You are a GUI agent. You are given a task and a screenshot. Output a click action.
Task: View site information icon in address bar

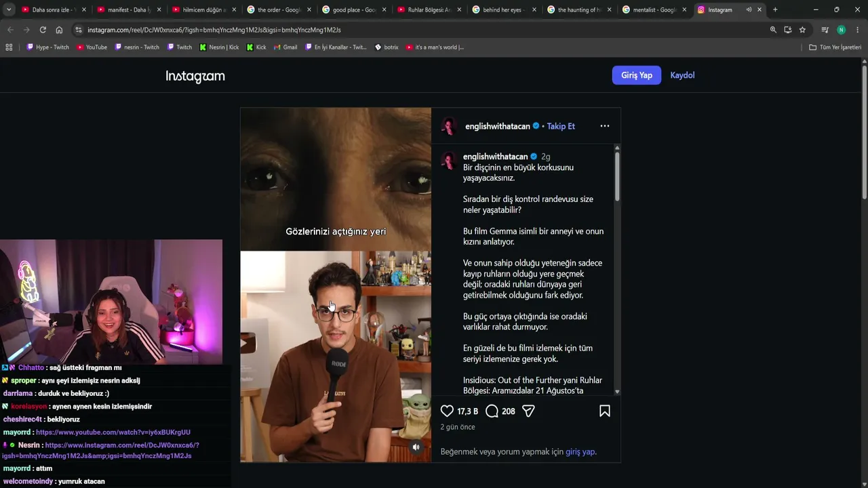pyautogui.click(x=79, y=30)
